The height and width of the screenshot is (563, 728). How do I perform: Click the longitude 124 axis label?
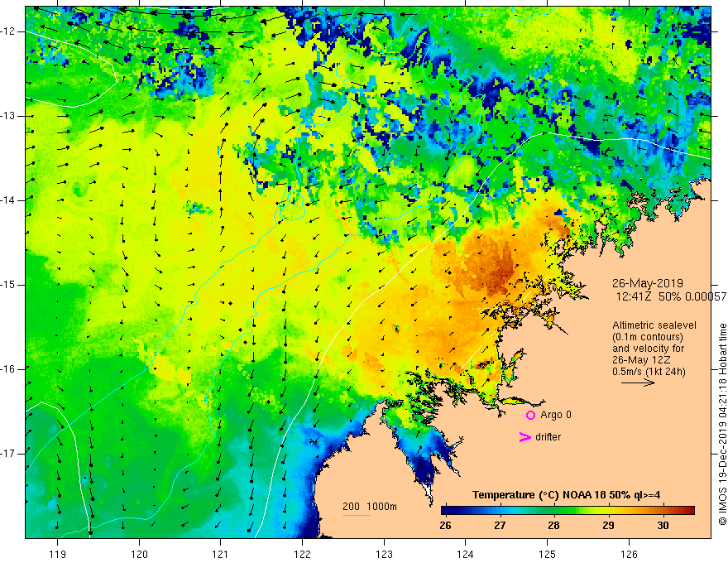[x=465, y=554]
